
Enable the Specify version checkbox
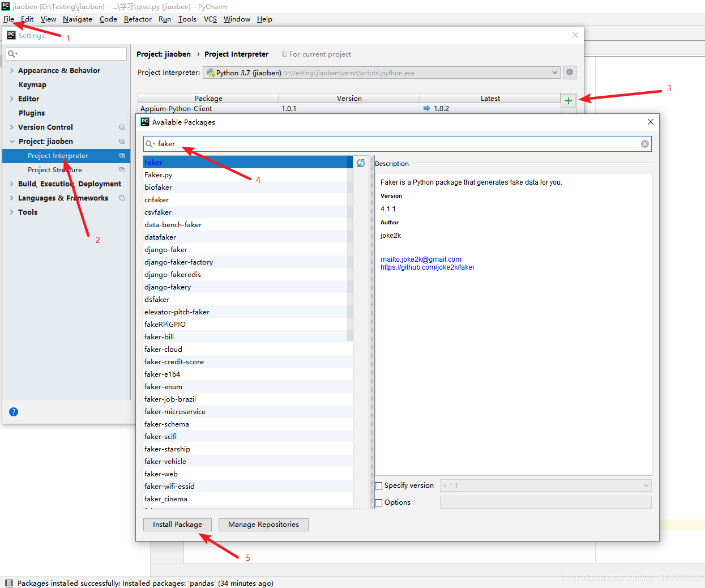[x=379, y=486]
